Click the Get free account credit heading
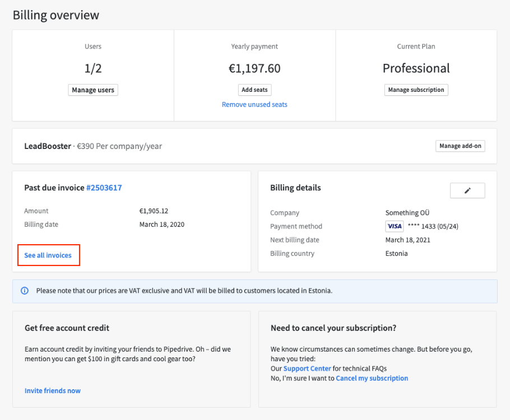510x420 pixels. tap(67, 328)
